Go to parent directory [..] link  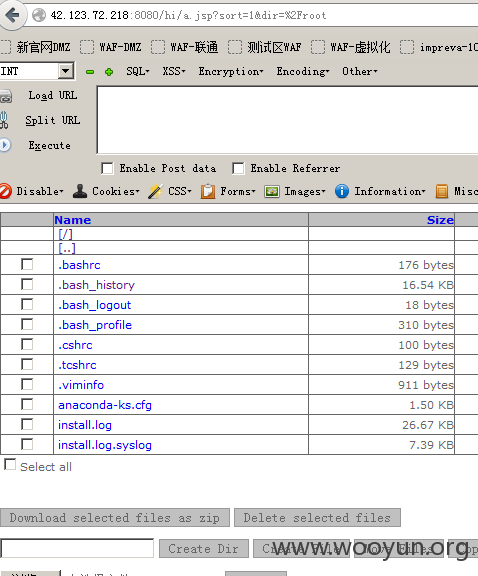click(67, 248)
